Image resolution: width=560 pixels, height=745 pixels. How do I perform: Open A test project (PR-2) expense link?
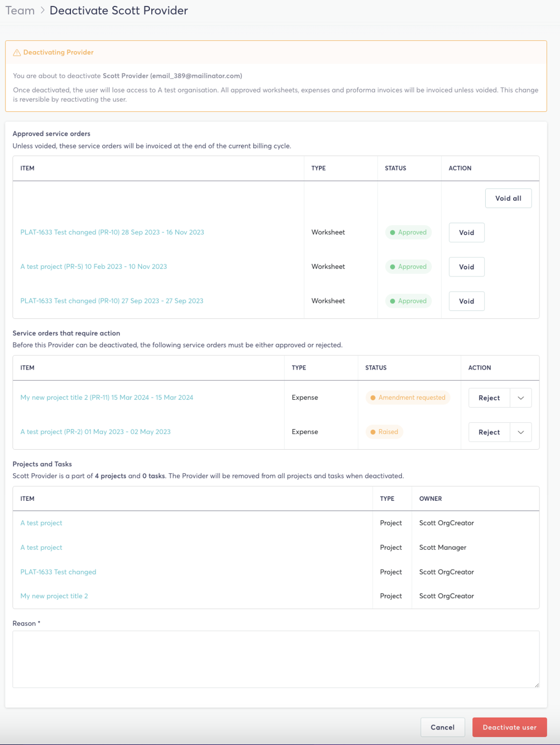(95, 432)
